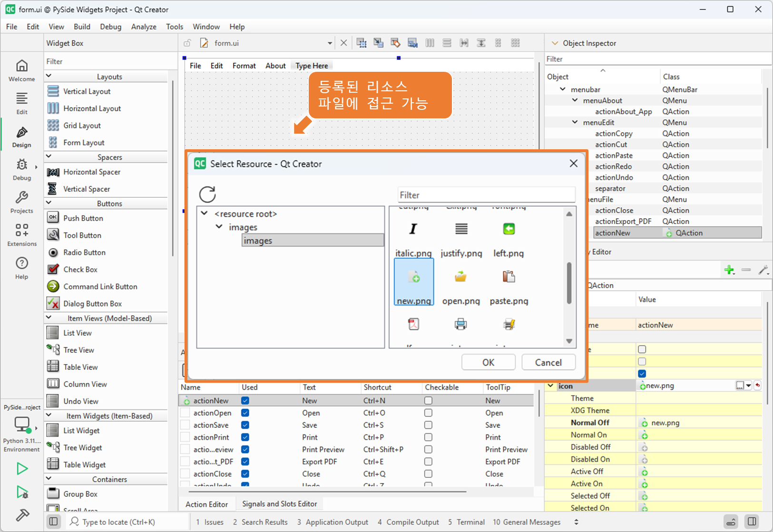Collapse the resource root tree node
The width and height of the screenshot is (773, 532).
point(205,213)
